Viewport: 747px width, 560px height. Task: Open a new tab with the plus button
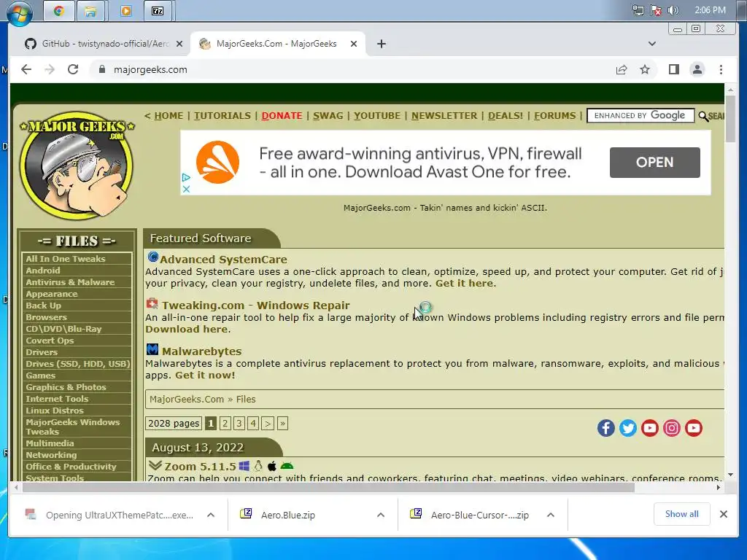pyautogui.click(x=381, y=44)
